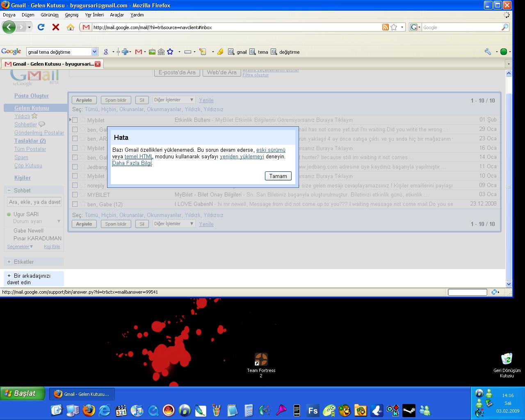Image resolution: width=525 pixels, height=420 pixels.
Task: Select the noreply message checkbox
Action: [x=75, y=185]
